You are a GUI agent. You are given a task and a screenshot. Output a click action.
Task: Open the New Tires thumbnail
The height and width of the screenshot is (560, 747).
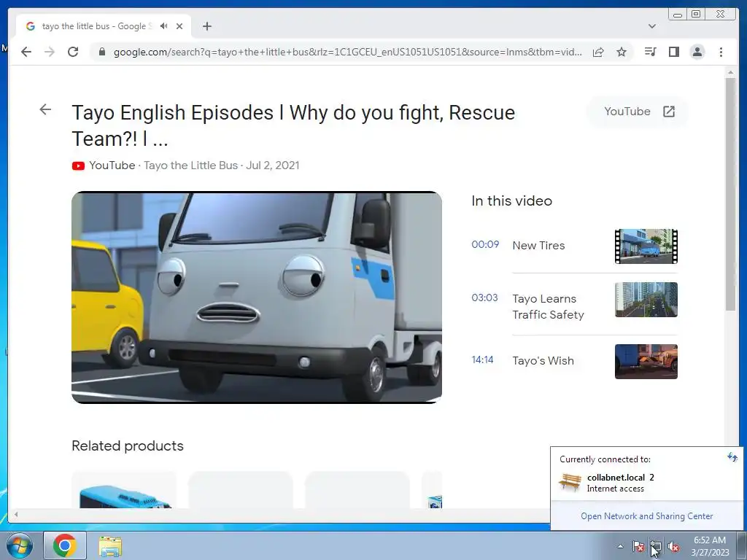(x=646, y=246)
